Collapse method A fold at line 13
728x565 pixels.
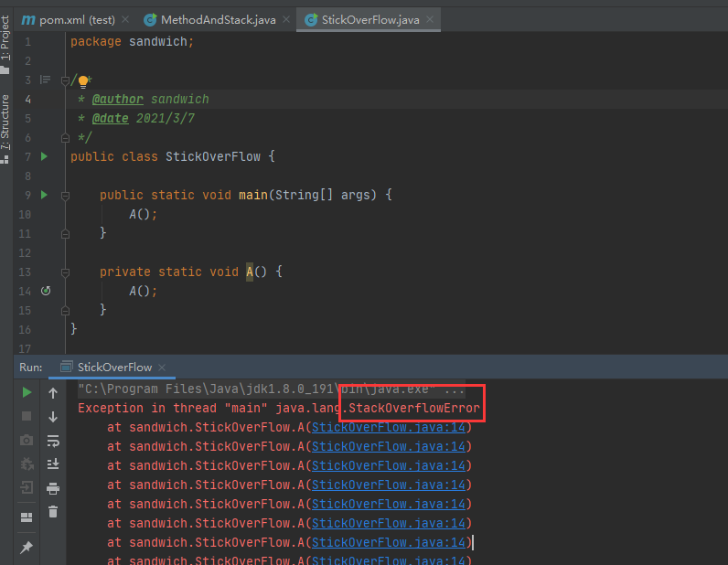click(x=65, y=272)
